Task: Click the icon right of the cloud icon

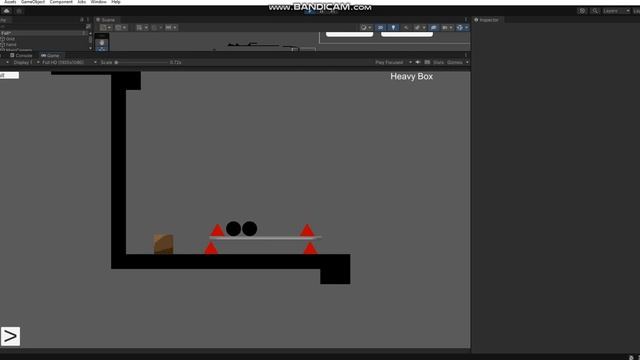Action: point(19,11)
